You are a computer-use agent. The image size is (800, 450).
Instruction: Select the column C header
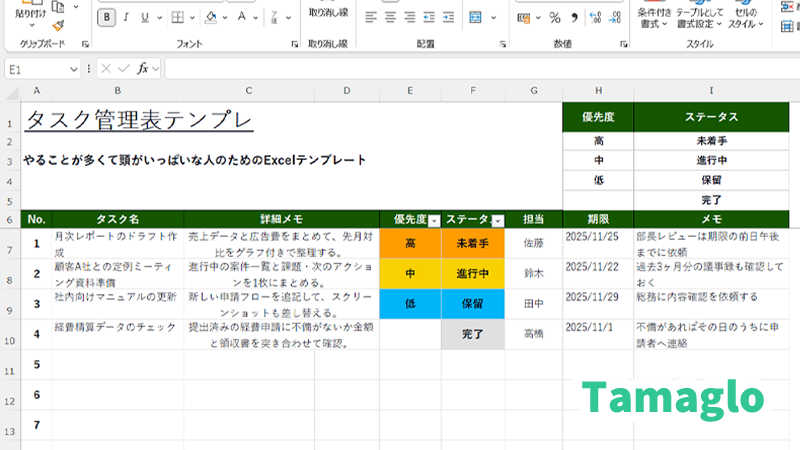248,91
